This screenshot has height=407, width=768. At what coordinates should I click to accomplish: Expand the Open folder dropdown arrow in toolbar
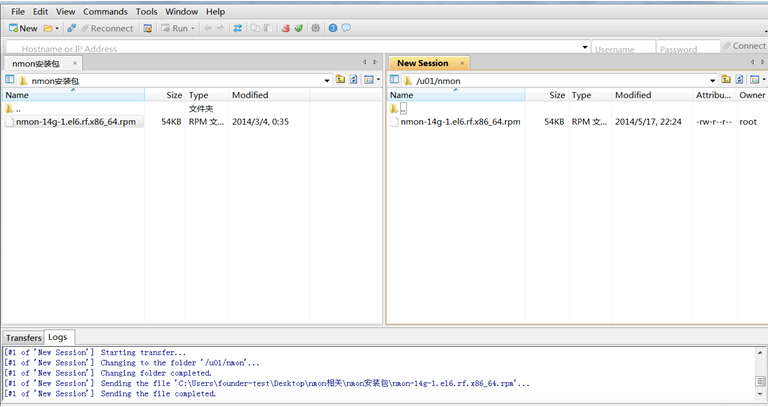pos(57,28)
